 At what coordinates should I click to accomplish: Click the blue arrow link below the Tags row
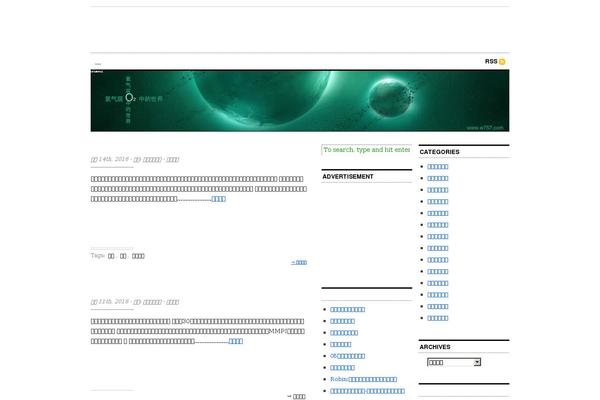tap(299, 262)
